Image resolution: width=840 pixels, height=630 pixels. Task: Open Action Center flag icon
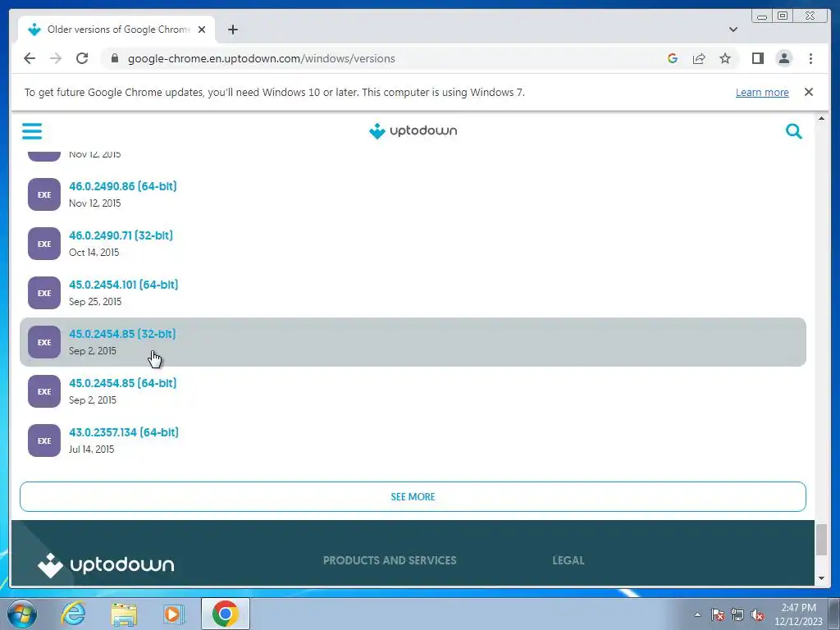click(x=717, y=614)
